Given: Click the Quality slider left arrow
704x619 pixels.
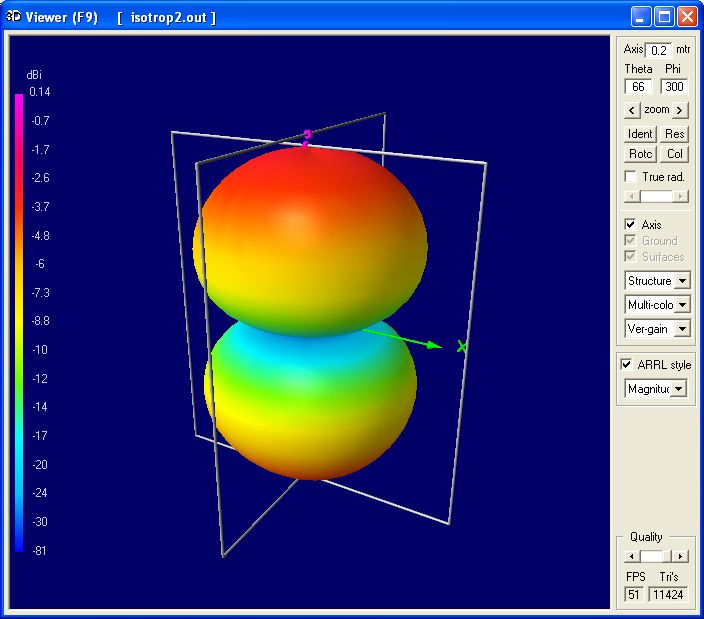Looking at the screenshot, I should (631, 556).
